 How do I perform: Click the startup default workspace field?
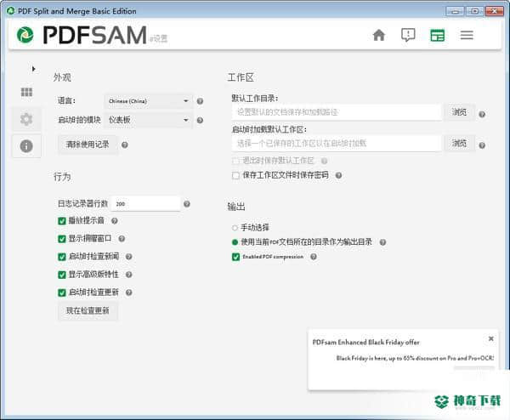pyautogui.click(x=337, y=143)
